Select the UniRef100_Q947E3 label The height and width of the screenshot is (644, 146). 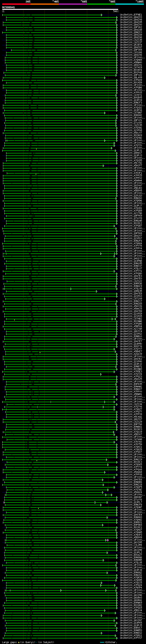pyautogui.click(x=131, y=276)
